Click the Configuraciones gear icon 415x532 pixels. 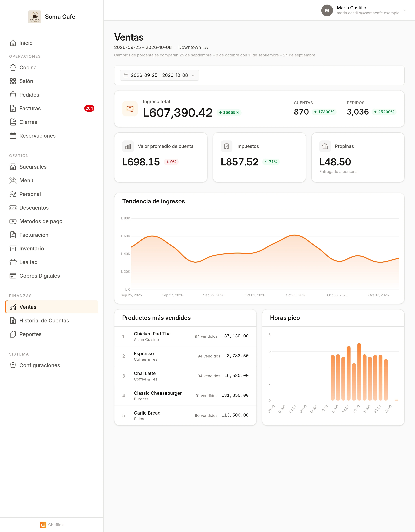tap(13, 365)
